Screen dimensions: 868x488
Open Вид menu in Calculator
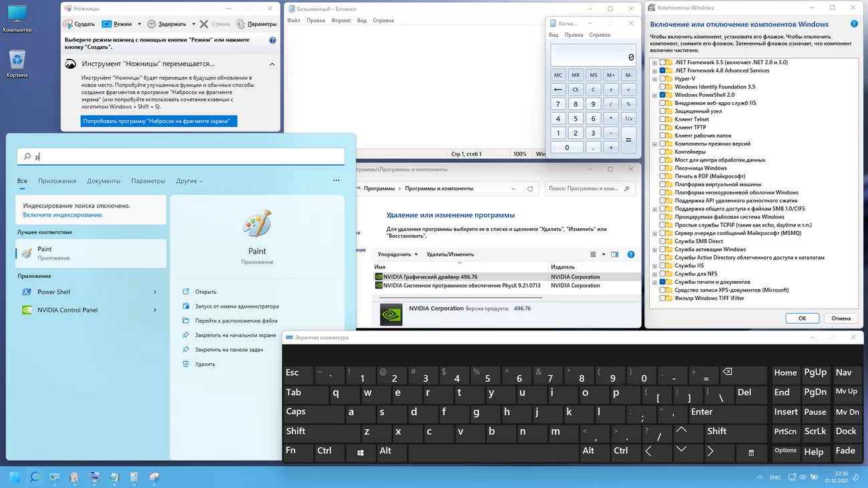554,35
